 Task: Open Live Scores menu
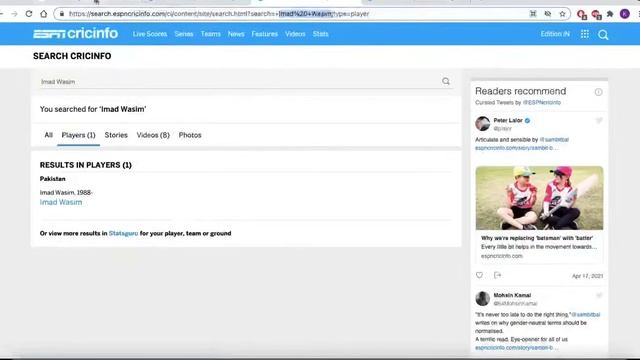[150, 34]
